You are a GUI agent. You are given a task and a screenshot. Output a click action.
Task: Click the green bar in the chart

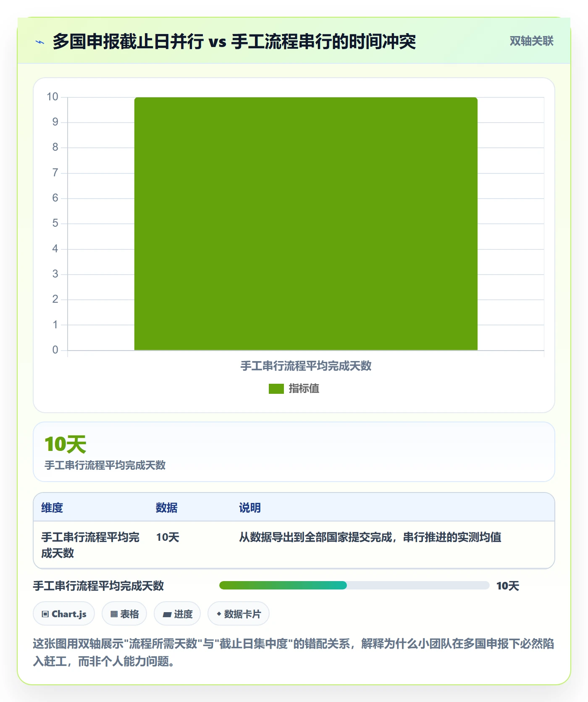pos(306,223)
